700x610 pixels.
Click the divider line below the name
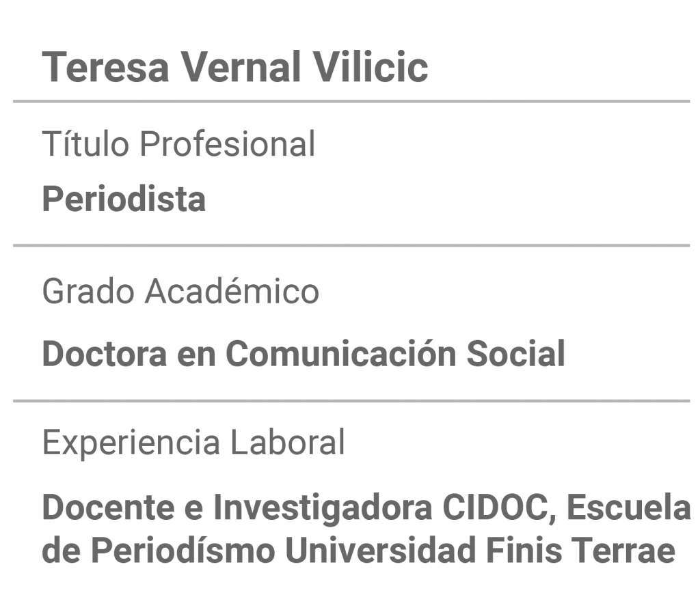pos(351,102)
